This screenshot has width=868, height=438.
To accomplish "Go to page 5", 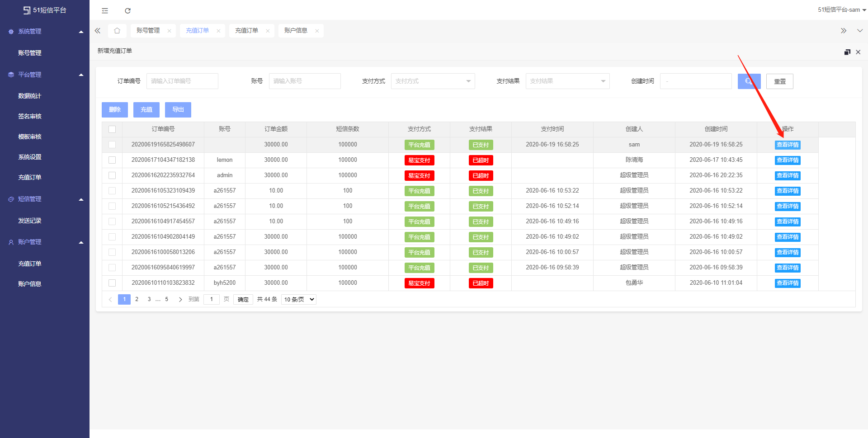I will (167, 299).
